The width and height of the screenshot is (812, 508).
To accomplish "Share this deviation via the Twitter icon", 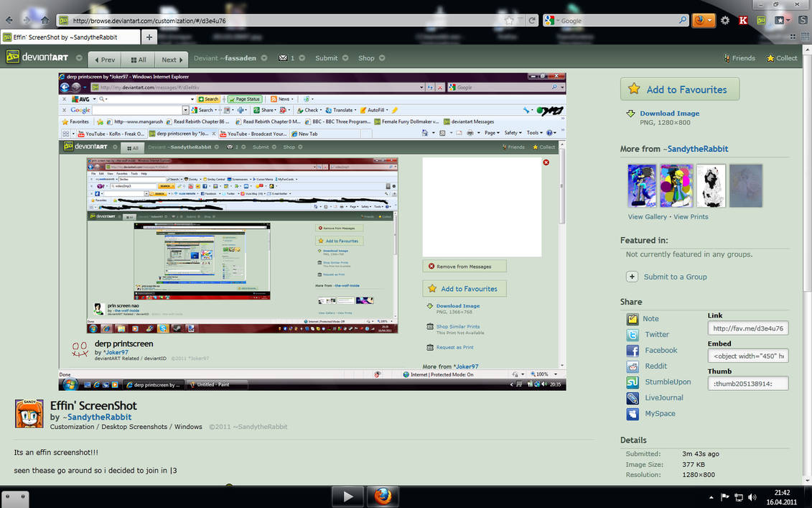I will [x=633, y=334].
